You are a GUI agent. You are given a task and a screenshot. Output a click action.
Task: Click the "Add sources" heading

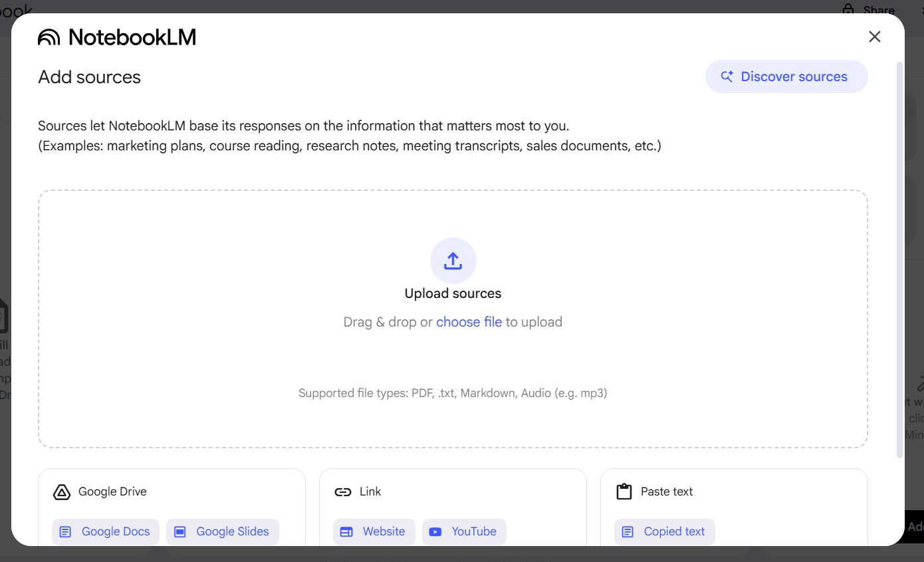point(90,77)
